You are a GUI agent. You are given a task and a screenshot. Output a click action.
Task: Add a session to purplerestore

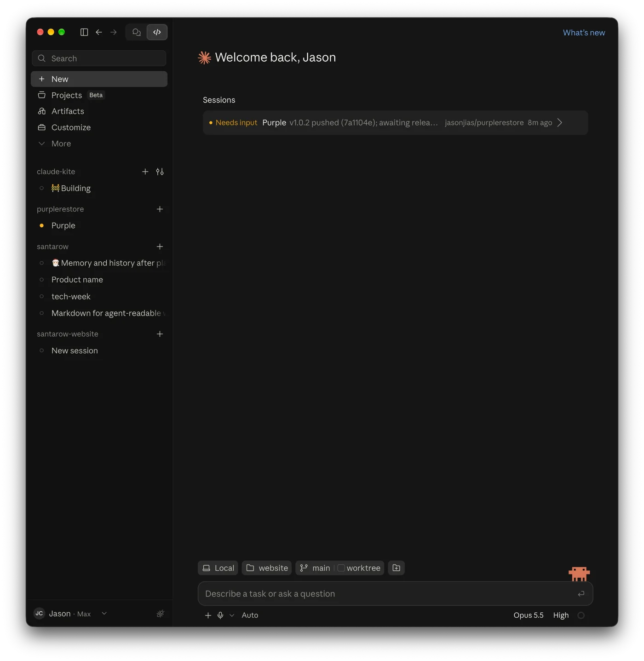click(160, 209)
